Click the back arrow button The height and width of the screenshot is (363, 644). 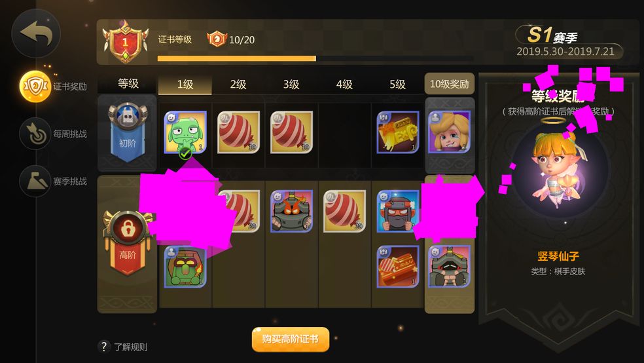click(x=36, y=33)
